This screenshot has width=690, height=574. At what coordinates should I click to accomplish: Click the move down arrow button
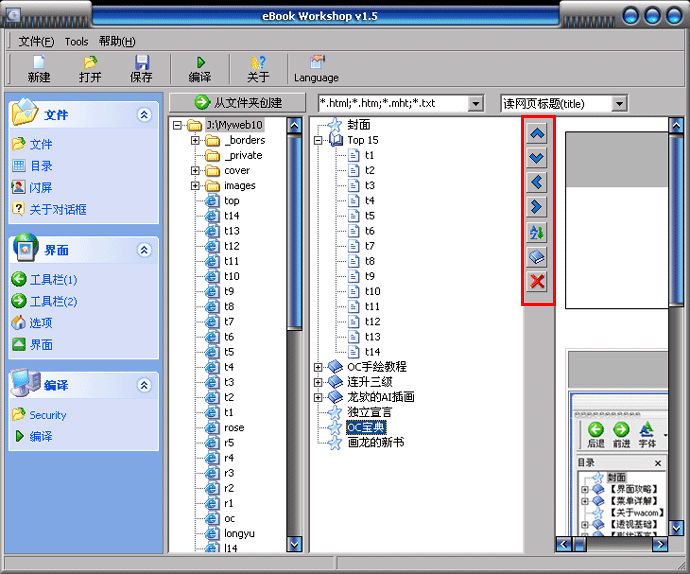pyautogui.click(x=537, y=158)
